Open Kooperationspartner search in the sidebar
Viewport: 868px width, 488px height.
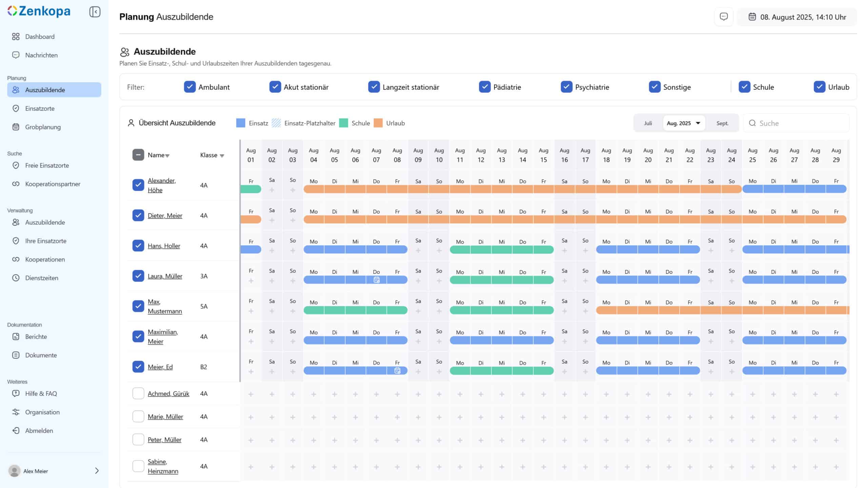pyautogui.click(x=53, y=184)
